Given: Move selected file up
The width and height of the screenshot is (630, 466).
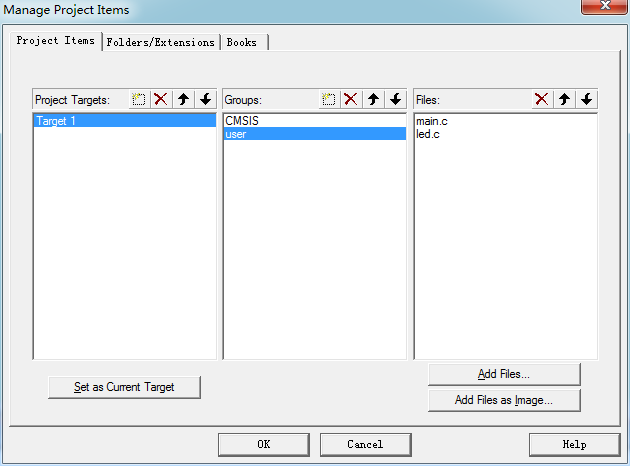Looking at the screenshot, I should tap(565, 99).
